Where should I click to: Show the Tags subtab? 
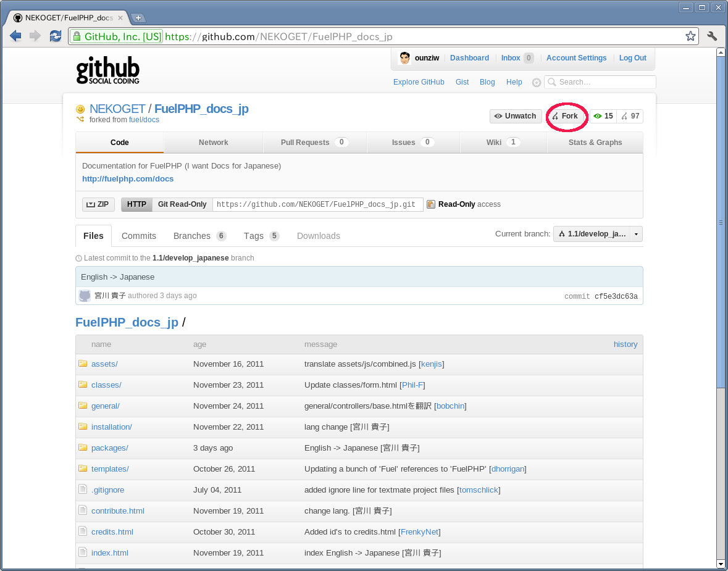(261, 236)
